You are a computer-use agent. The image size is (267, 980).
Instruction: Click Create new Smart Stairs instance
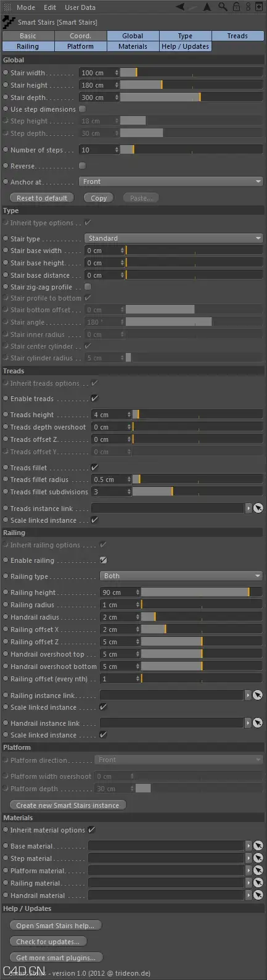[68, 805]
